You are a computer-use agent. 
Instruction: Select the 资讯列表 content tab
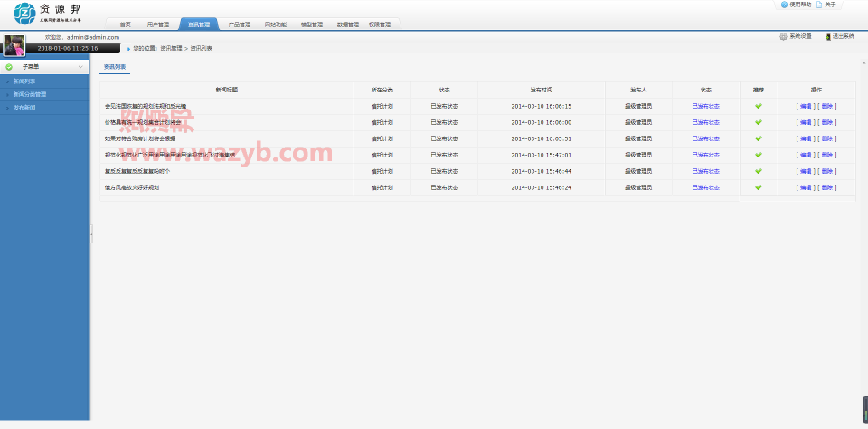(x=115, y=67)
